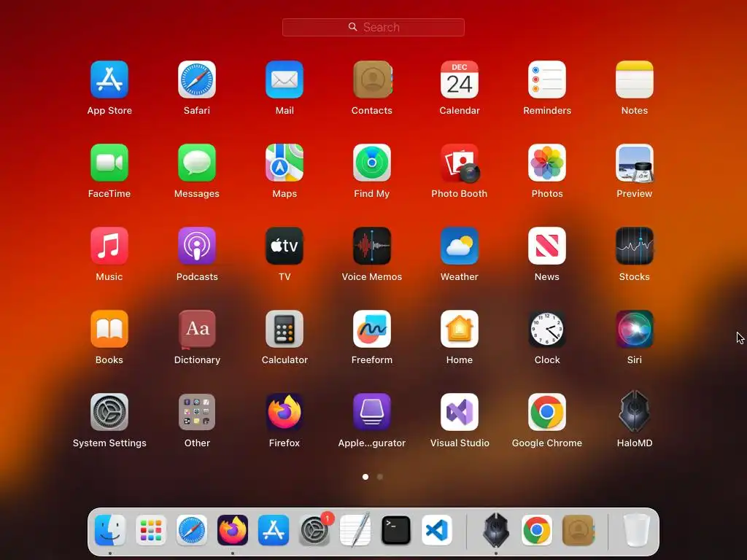Open the Notes app
Screen dimensions: 747x560
(x=635, y=79)
